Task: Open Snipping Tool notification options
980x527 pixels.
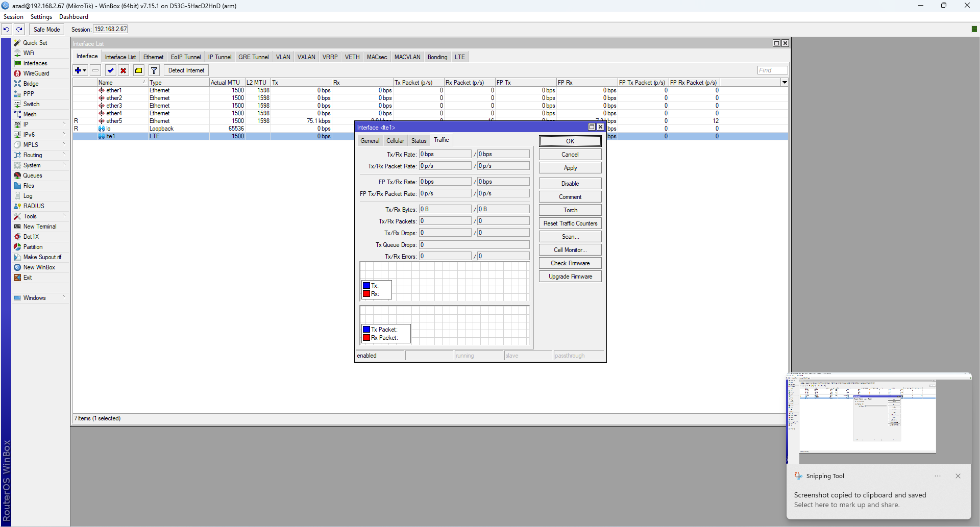Action: tap(938, 476)
